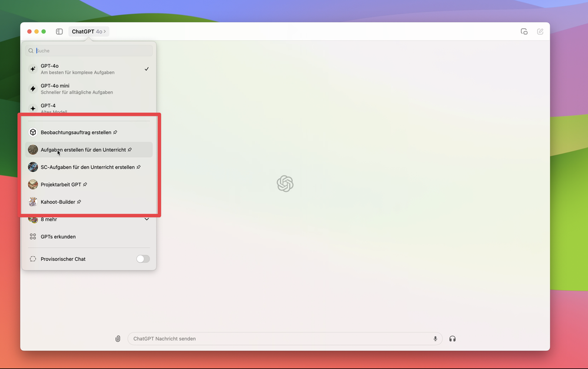
Task: Click the Projektarbeit GPT avatar icon
Action: click(33, 184)
